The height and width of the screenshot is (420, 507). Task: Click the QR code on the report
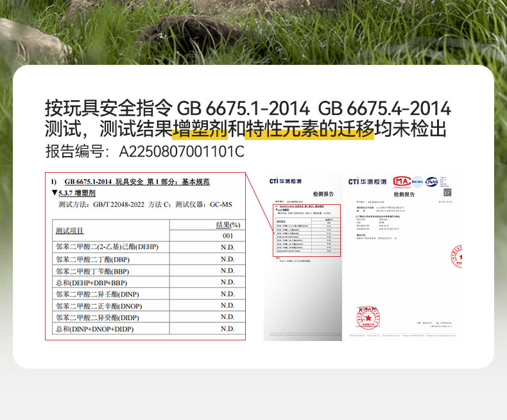pos(447,193)
